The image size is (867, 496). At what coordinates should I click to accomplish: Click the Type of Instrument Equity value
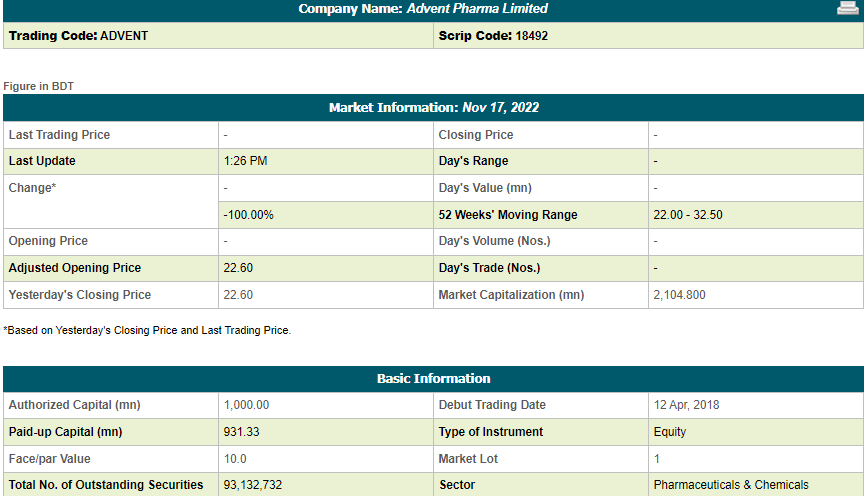[x=670, y=432]
